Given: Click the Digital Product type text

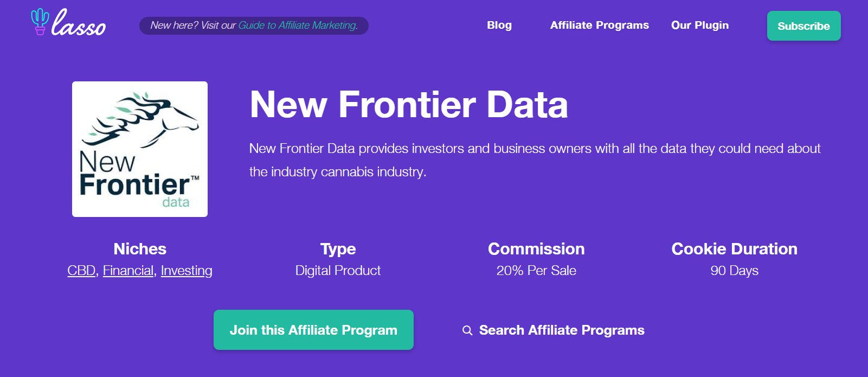Looking at the screenshot, I should coord(338,271).
